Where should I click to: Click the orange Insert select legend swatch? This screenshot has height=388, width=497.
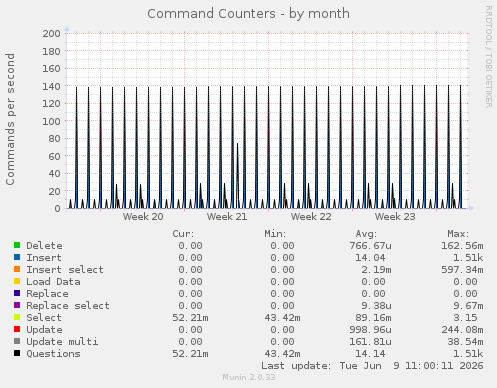point(17,269)
